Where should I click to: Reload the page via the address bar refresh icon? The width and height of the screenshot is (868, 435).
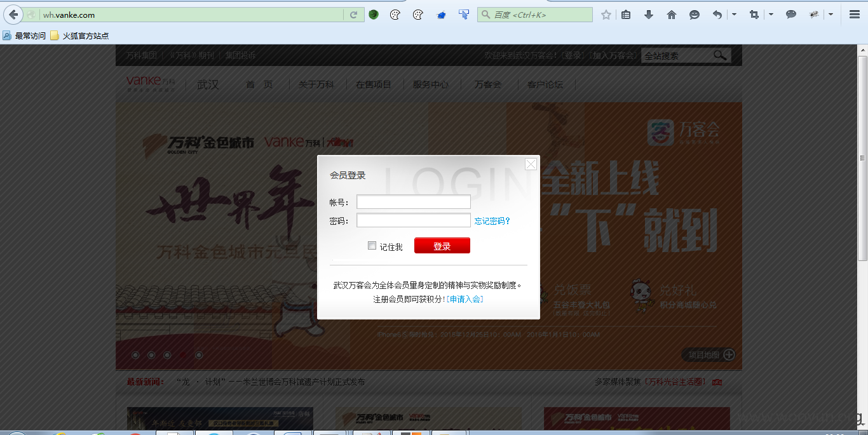[x=353, y=15]
